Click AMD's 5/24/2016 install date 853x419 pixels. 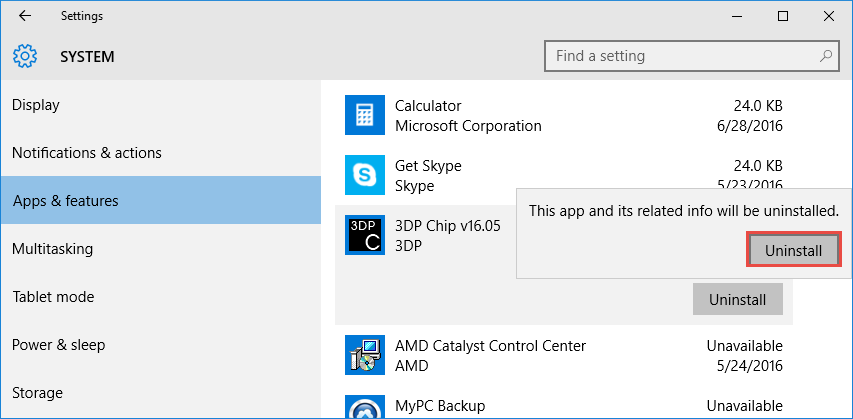pos(750,366)
